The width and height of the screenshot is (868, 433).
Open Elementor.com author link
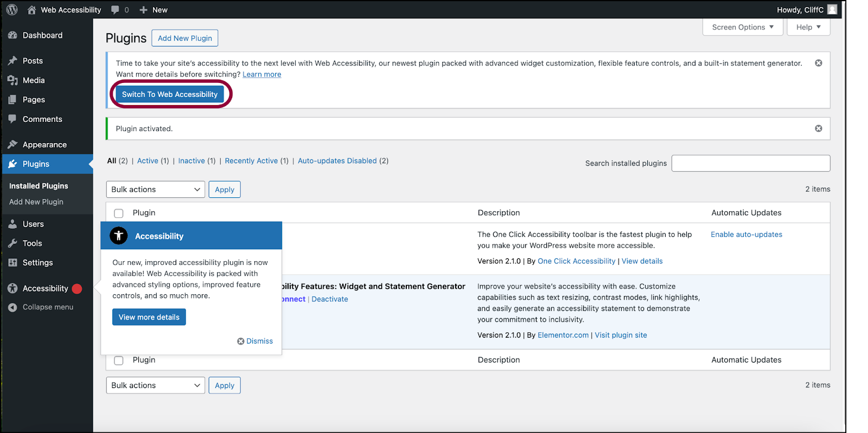pyautogui.click(x=563, y=335)
